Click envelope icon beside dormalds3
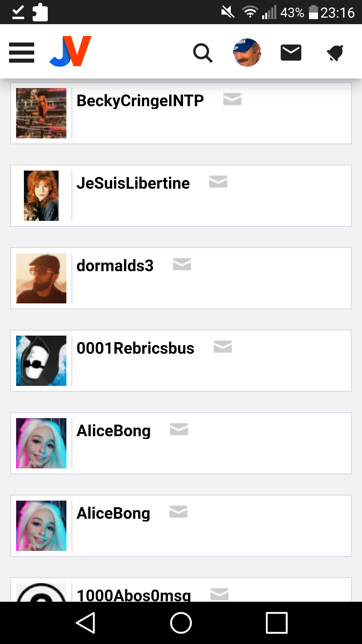 pos(182,264)
